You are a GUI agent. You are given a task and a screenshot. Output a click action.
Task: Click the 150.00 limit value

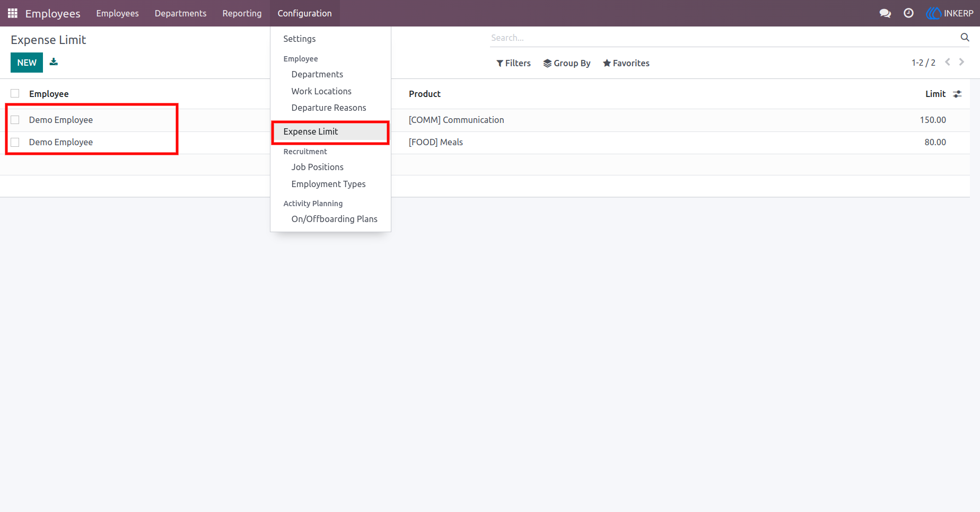933,120
